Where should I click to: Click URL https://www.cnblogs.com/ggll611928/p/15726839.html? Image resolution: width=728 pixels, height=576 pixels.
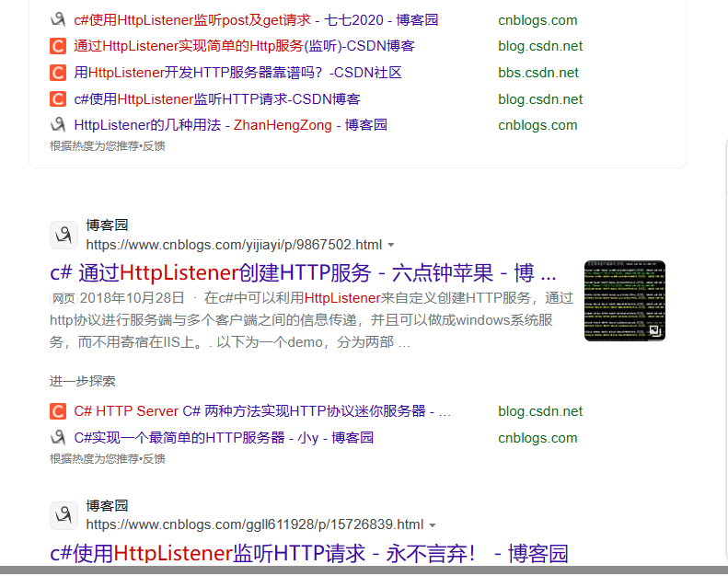[x=255, y=524]
